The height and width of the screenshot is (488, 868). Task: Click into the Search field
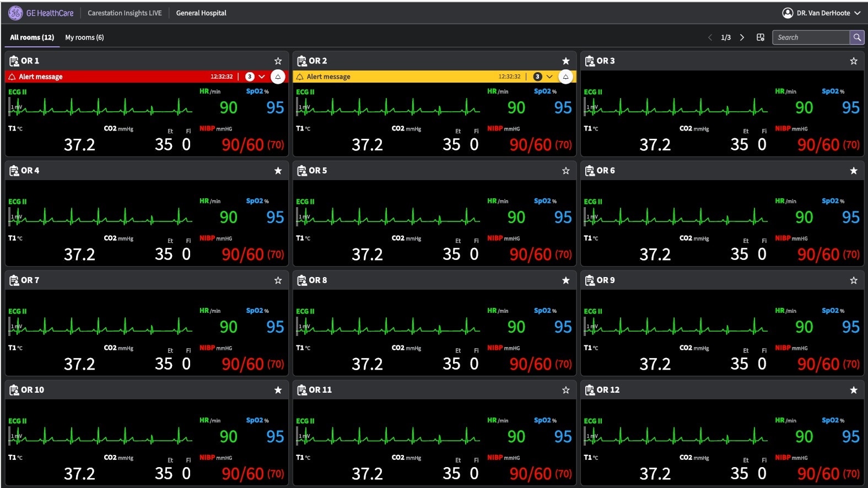tap(811, 37)
